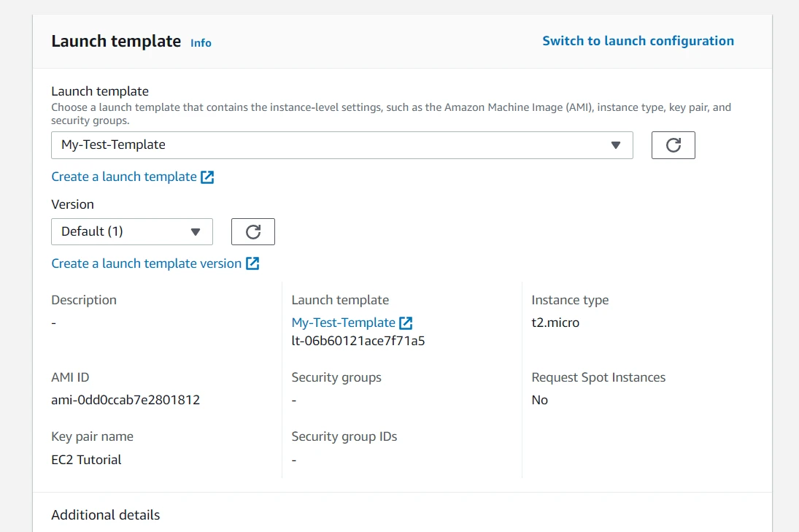
Task: Click the Instance type value t2.micro
Action: point(556,322)
